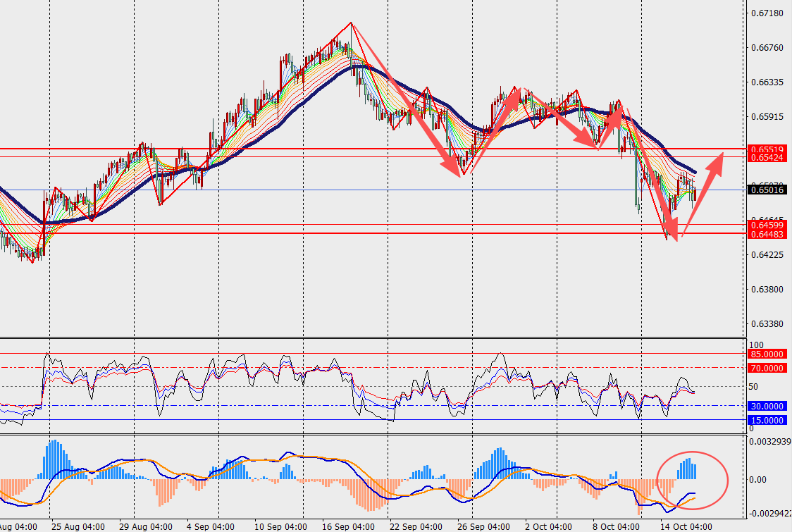This screenshot has height=532, width=792.
Task: Select the 85.0000 overbought level label
Action: [766, 354]
